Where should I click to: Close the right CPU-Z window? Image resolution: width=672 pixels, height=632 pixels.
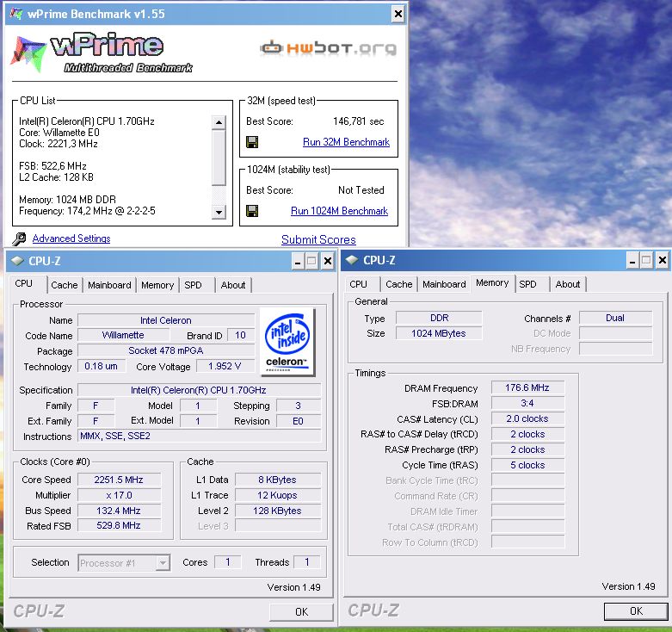(663, 260)
